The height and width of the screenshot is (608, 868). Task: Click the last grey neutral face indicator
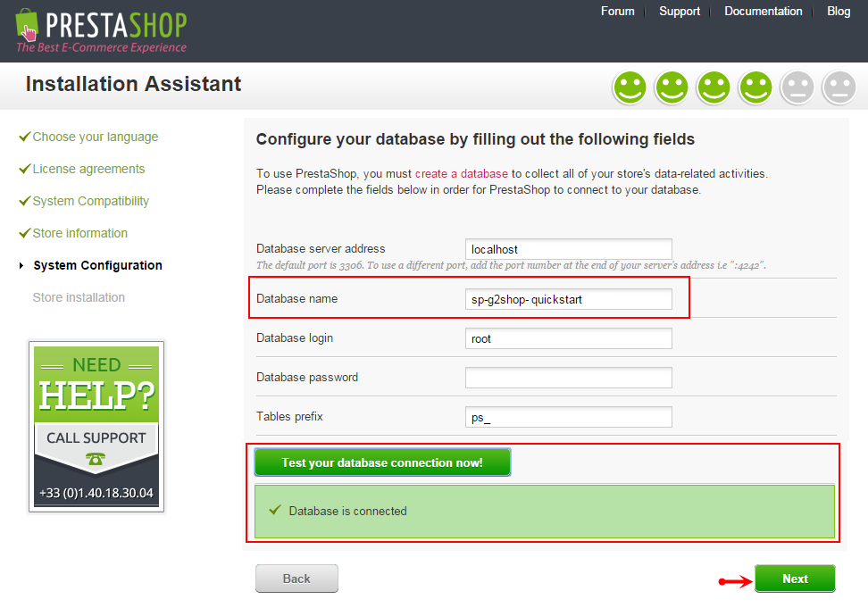839,87
